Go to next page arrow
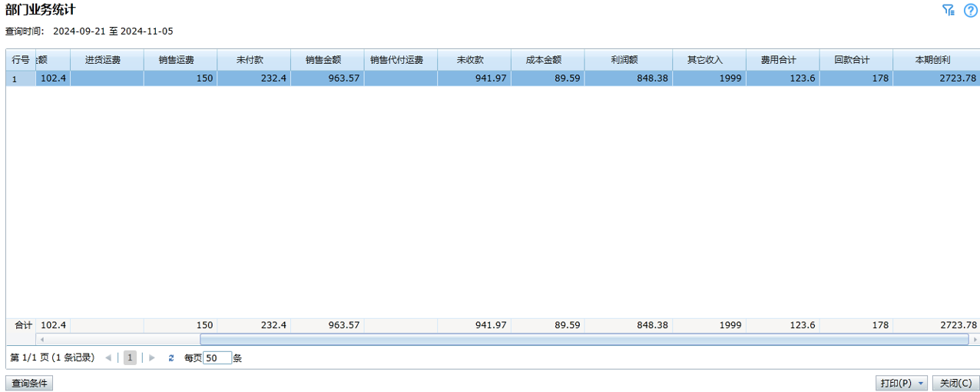 pos(152,358)
